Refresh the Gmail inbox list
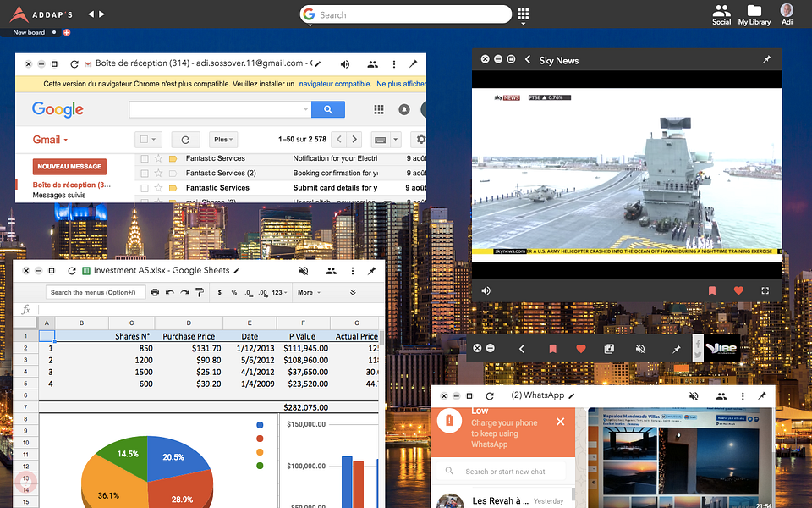The height and width of the screenshot is (508, 812). click(185, 140)
